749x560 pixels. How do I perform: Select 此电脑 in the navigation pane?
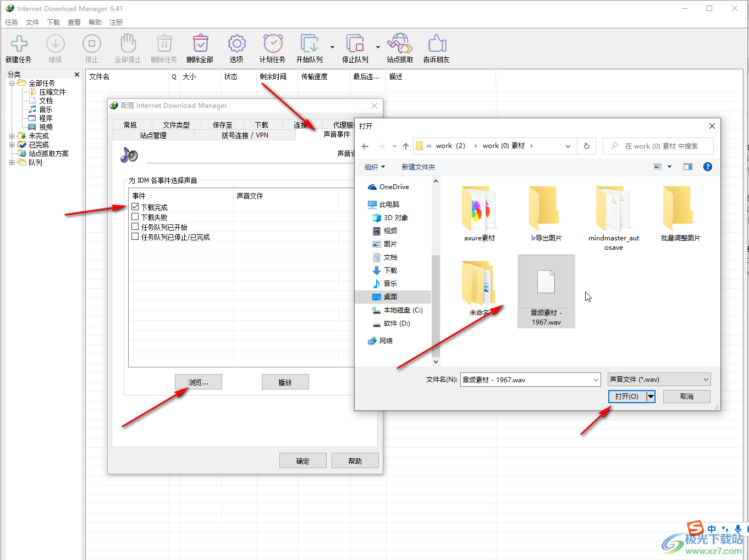click(x=383, y=205)
